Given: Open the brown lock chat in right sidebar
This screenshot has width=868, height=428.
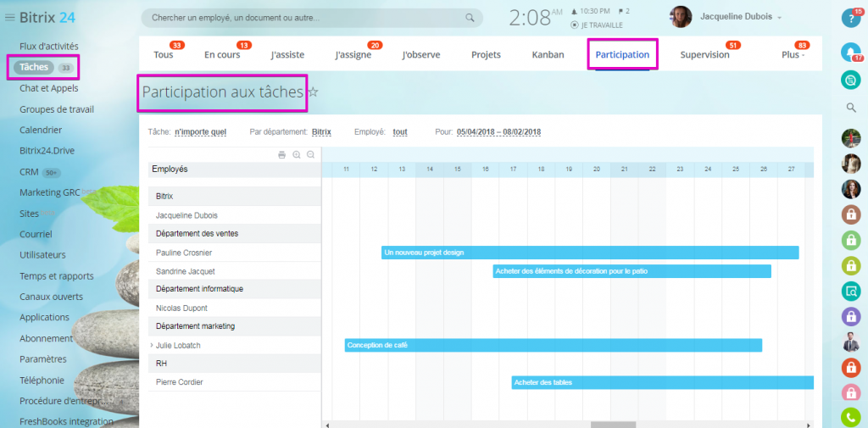Looking at the screenshot, I should [851, 214].
